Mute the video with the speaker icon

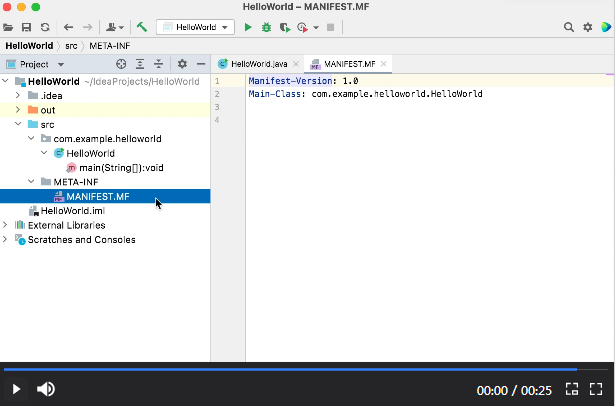pyautogui.click(x=46, y=389)
